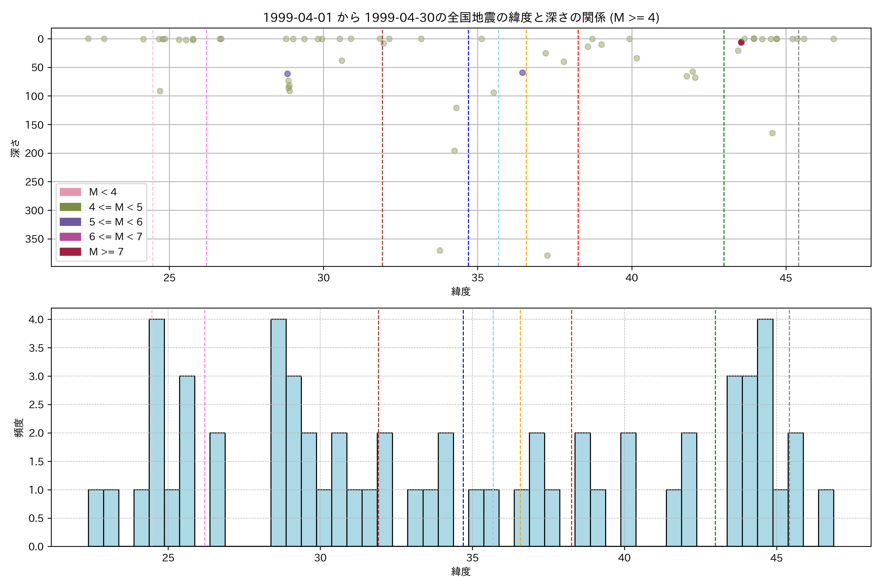This screenshot has width=882, height=588.
Task: Click the scatter dot at depth 200
Action: [454, 151]
